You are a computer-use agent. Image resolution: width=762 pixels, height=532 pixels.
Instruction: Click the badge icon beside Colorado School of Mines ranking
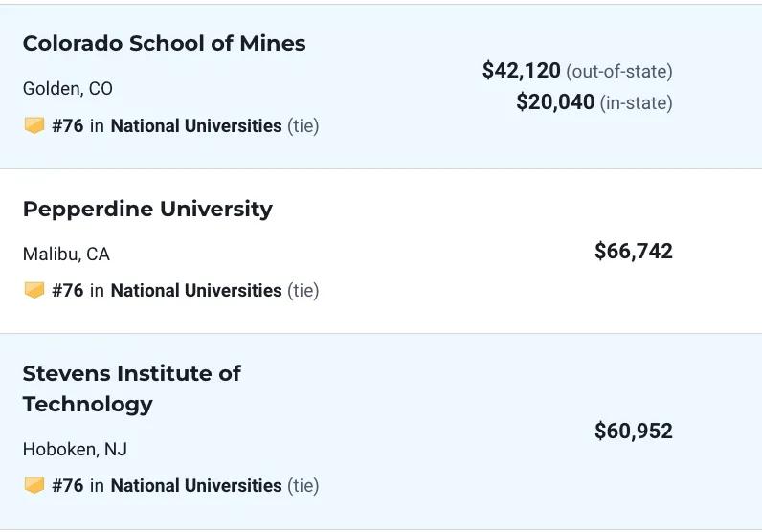34,126
